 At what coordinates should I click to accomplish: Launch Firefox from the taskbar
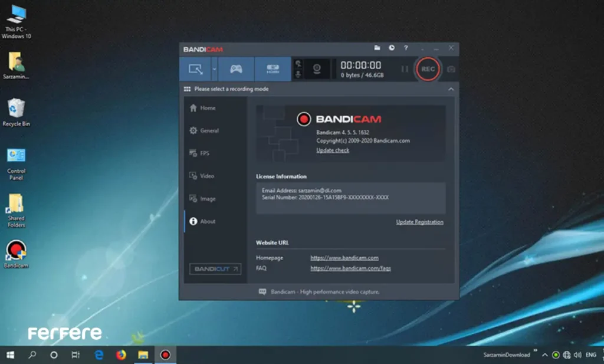[x=121, y=355]
